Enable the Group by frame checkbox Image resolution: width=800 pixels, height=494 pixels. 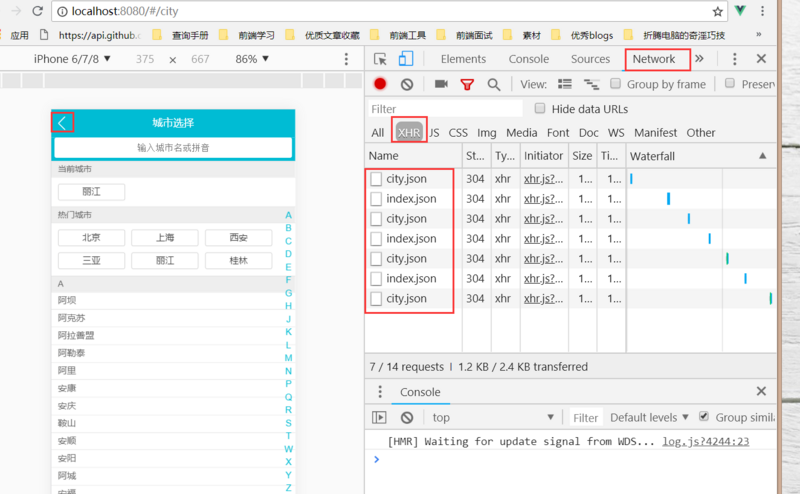point(616,83)
